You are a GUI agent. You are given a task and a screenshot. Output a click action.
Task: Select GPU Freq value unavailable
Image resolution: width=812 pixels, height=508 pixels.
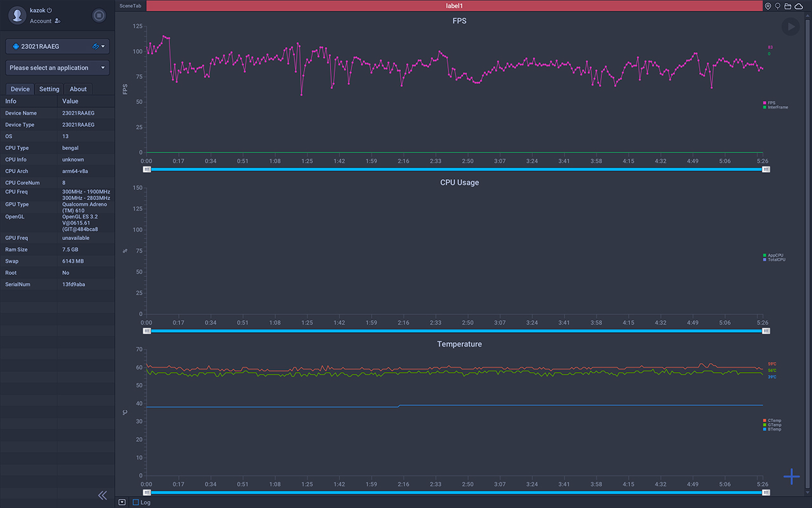75,238
